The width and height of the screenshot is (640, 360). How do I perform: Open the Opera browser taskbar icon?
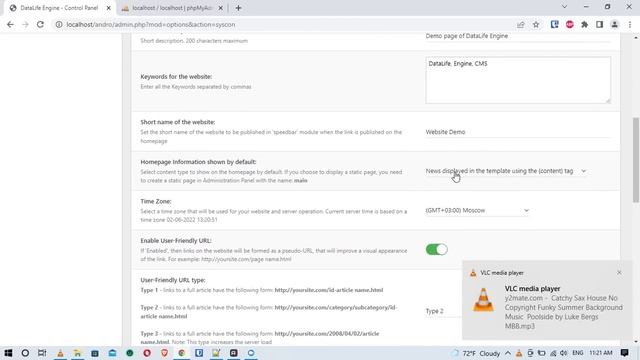pyautogui.click(x=147, y=353)
